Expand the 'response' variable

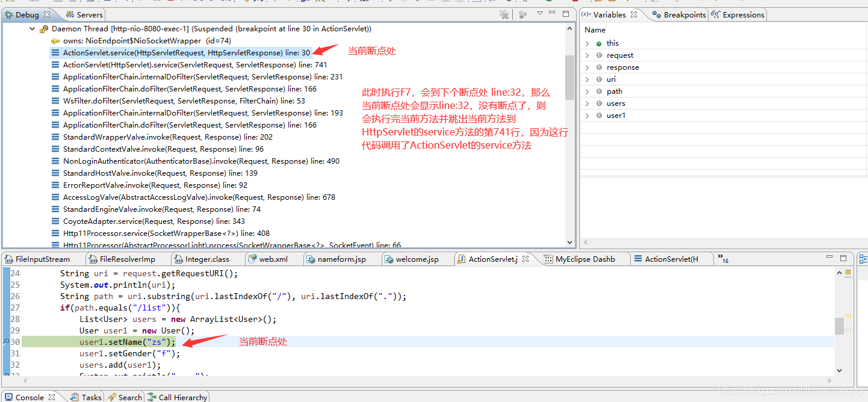pos(587,67)
